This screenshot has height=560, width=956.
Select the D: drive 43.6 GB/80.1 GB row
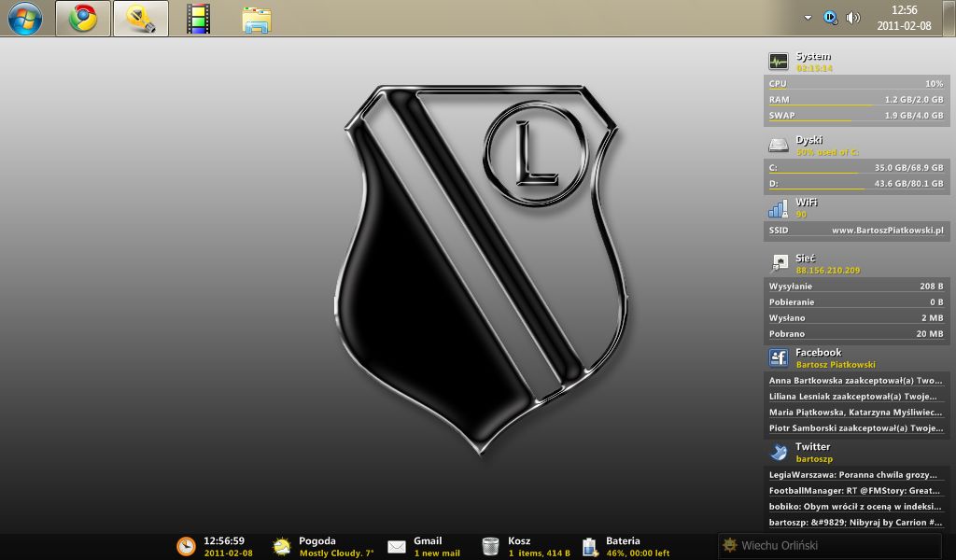click(x=856, y=183)
